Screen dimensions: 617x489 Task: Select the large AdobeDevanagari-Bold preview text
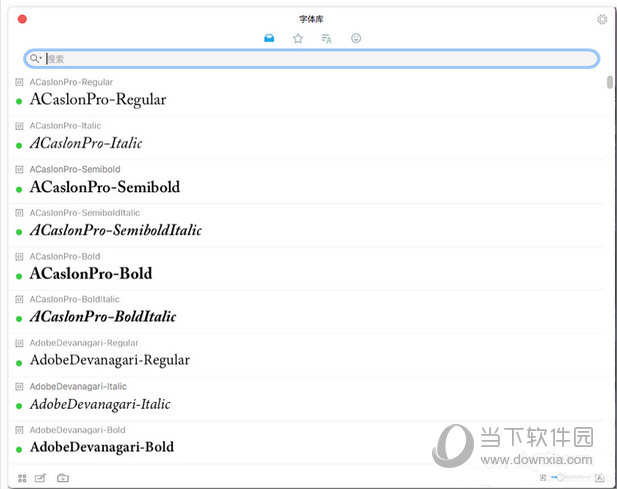102,447
